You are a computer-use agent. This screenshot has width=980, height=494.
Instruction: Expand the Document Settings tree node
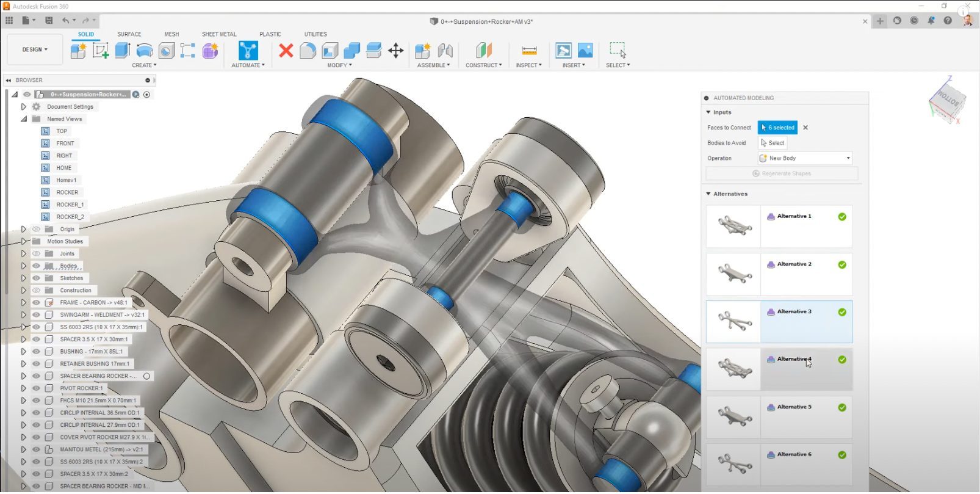(24, 107)
